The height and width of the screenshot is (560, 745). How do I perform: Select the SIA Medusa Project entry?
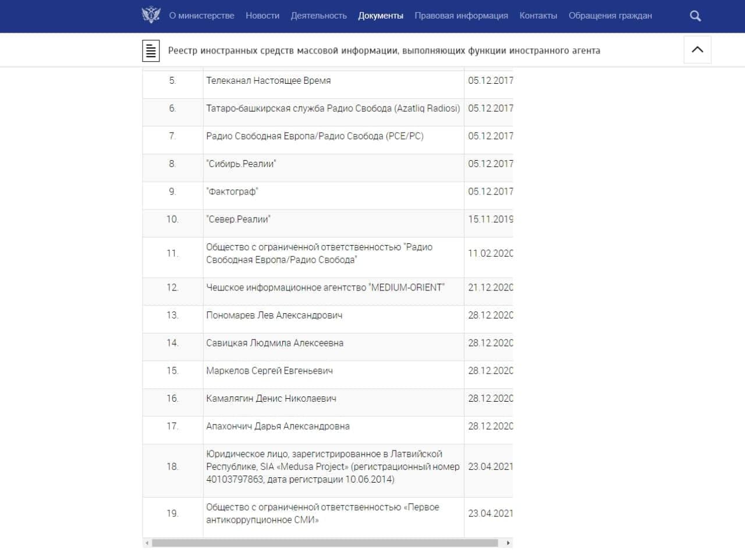tap(332, 467)
